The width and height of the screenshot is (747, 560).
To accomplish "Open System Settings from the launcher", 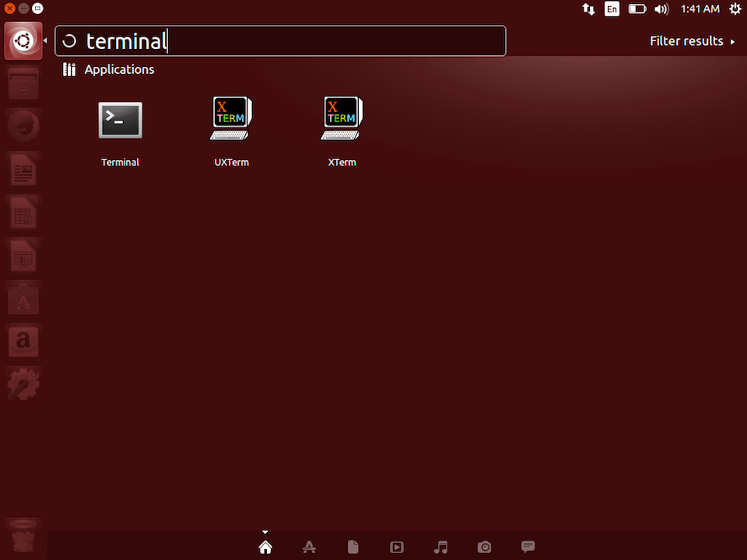I will click(23, 383).
